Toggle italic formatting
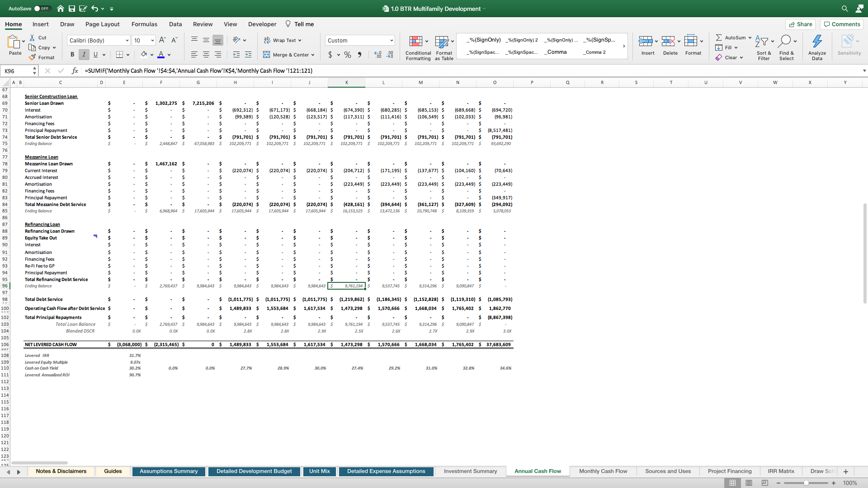Screen dimensions: 868x488 (x=84, y=55)
